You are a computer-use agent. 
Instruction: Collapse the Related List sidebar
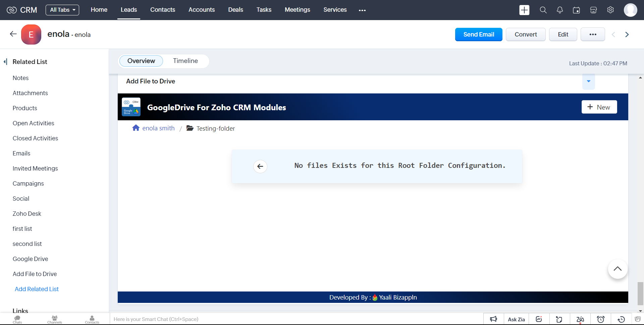tap(5, 62)
